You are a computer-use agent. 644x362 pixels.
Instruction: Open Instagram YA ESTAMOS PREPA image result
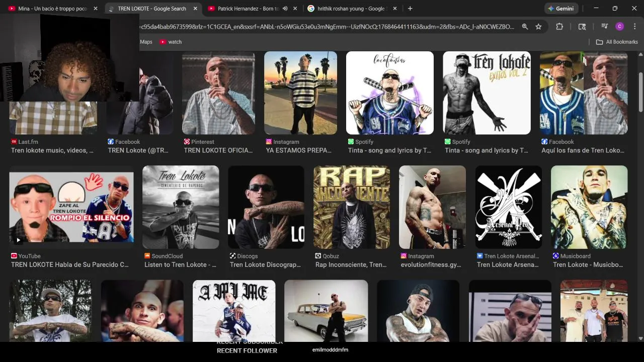pyautogui.click(x=301, y=93)
